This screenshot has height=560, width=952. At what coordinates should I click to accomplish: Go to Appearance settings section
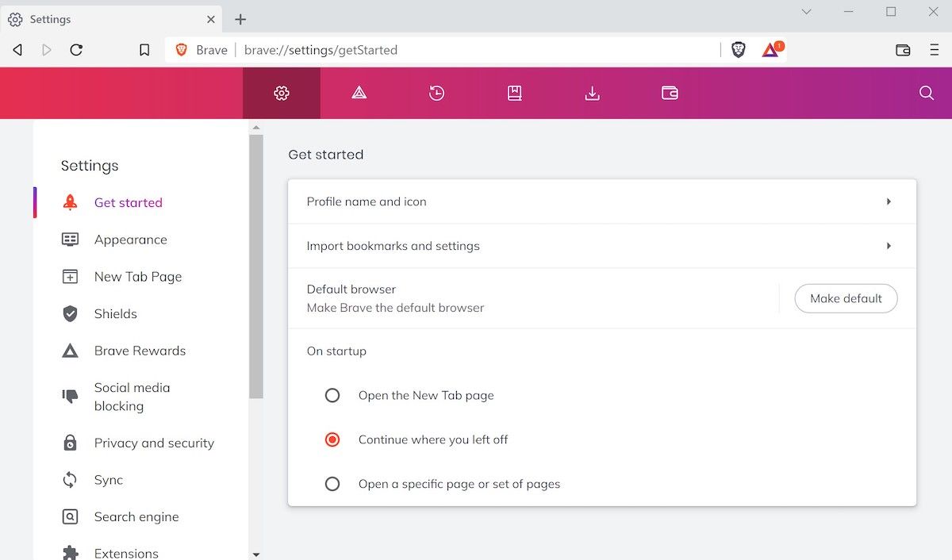130,240
